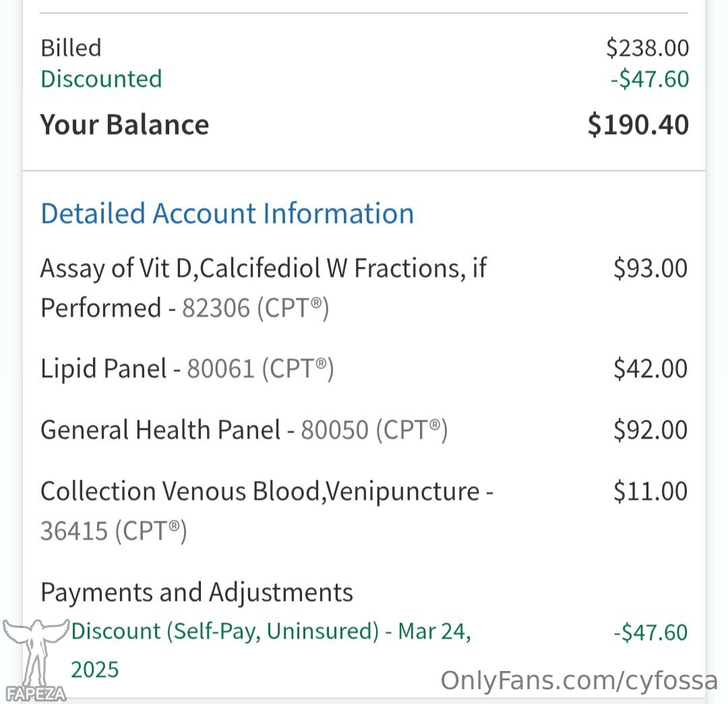Select the Assay of Vit D line item

(264, 288)
